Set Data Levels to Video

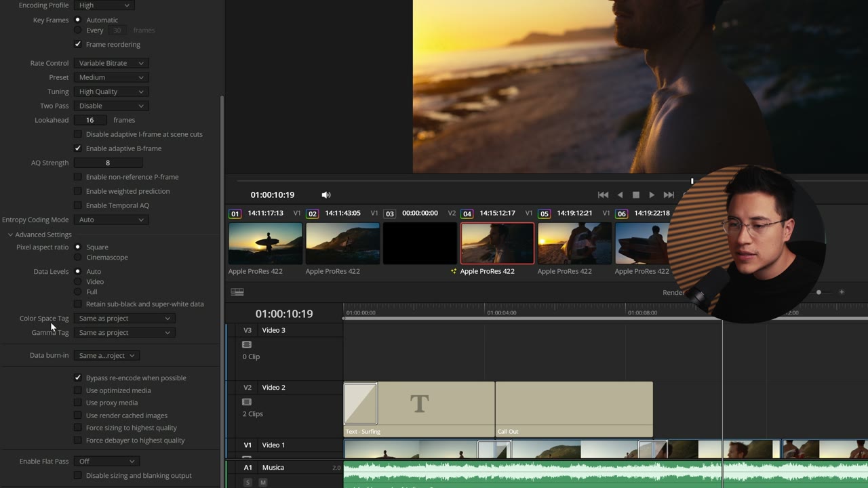tap(77, 281)
